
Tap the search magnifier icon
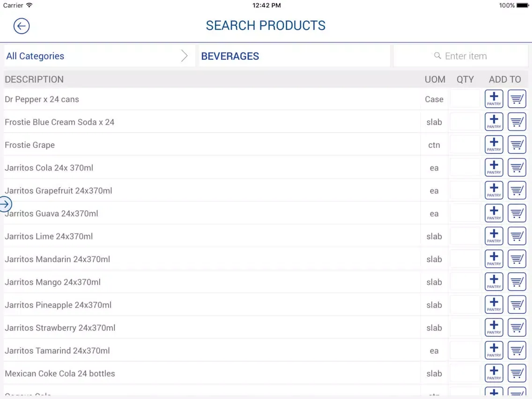click(x=438, y=55)
